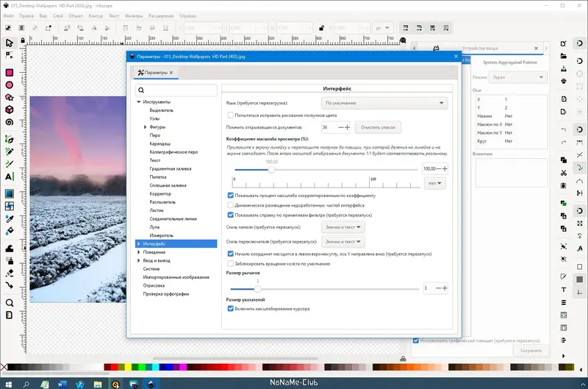588x389 pixels.
Task: Pick the Text tool in toolbox
Action: point(10,176)
